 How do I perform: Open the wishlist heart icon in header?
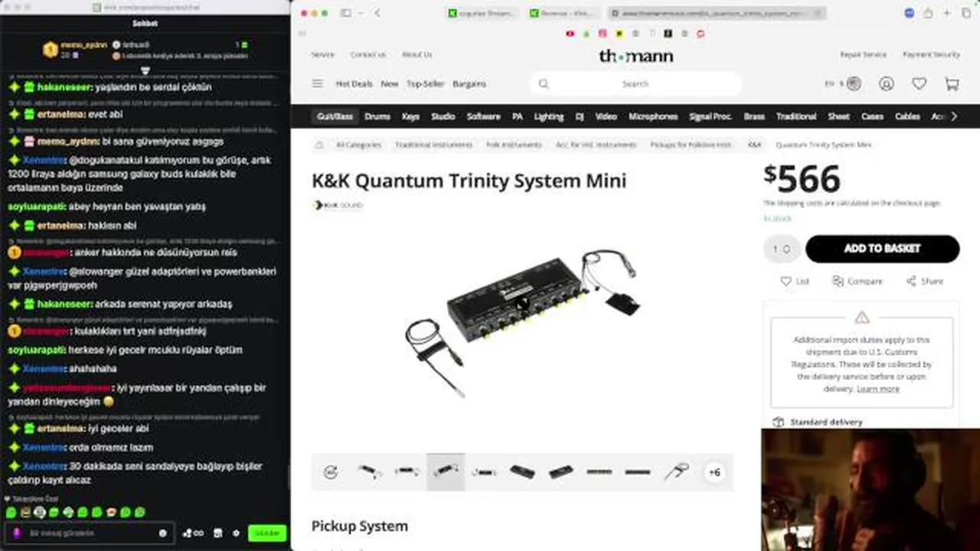(920, 84)
